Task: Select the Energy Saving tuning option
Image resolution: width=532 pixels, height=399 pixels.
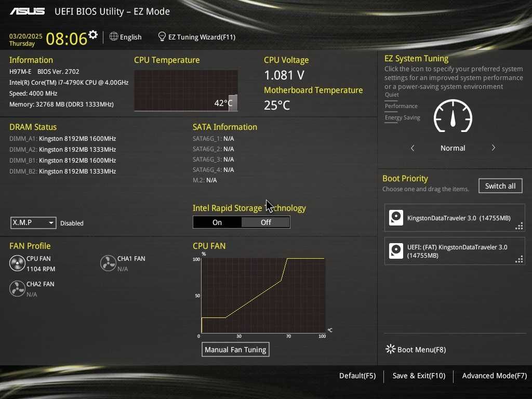Action: (x=403, y=118)
